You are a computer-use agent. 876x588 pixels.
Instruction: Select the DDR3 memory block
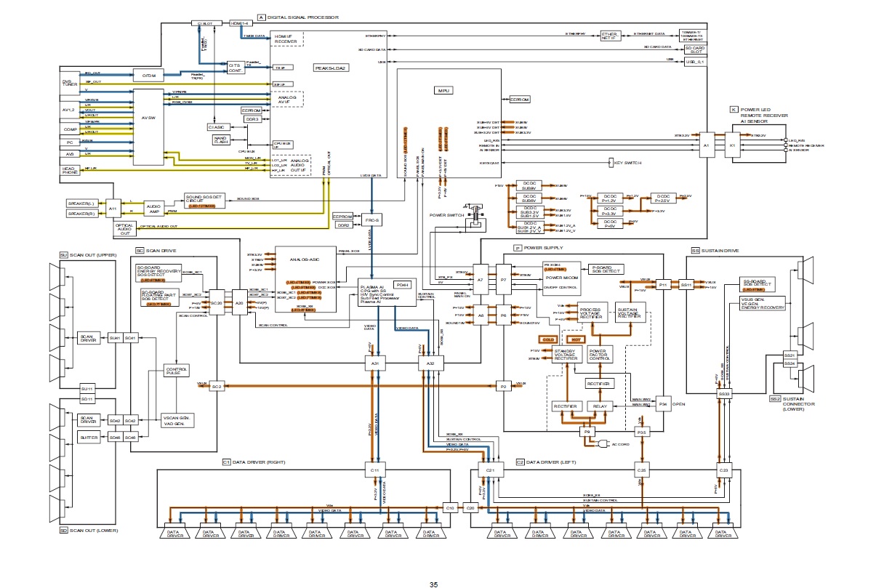252,118
